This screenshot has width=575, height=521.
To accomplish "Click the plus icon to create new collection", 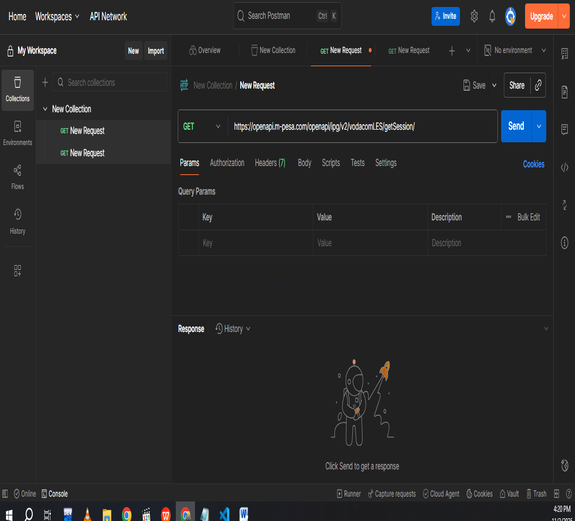I will 45,82.
